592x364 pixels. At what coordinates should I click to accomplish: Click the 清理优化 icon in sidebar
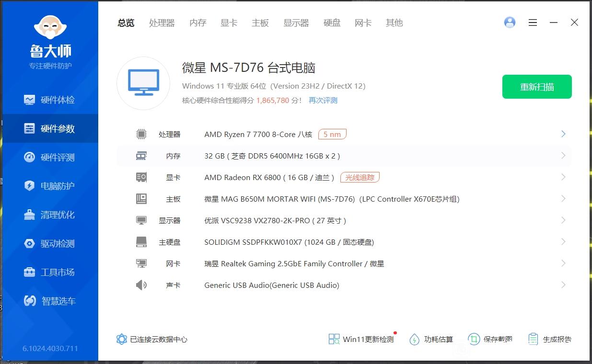pos(29,215)
